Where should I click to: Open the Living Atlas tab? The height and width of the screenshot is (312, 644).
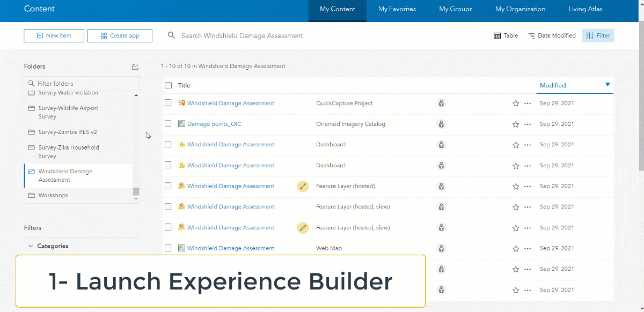click(586, 9)
